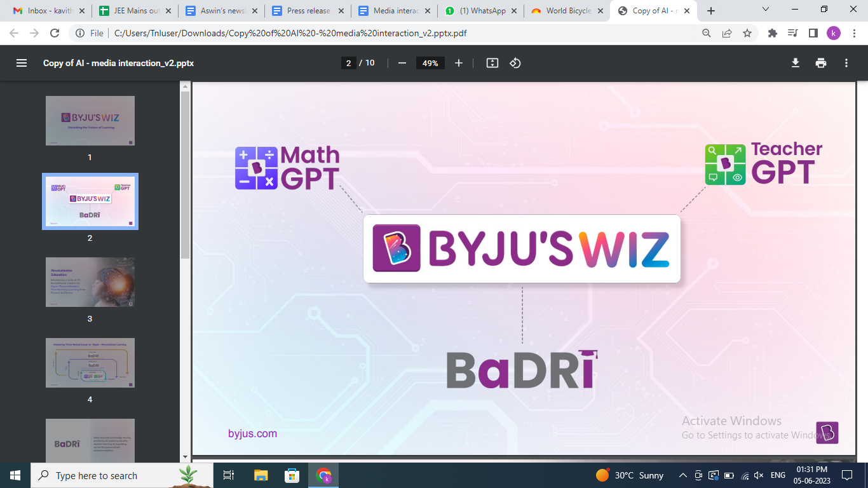This screenshot has width=868, height=488.
Task: Click the Fit to page icon
Action: (x=492, y=63)
